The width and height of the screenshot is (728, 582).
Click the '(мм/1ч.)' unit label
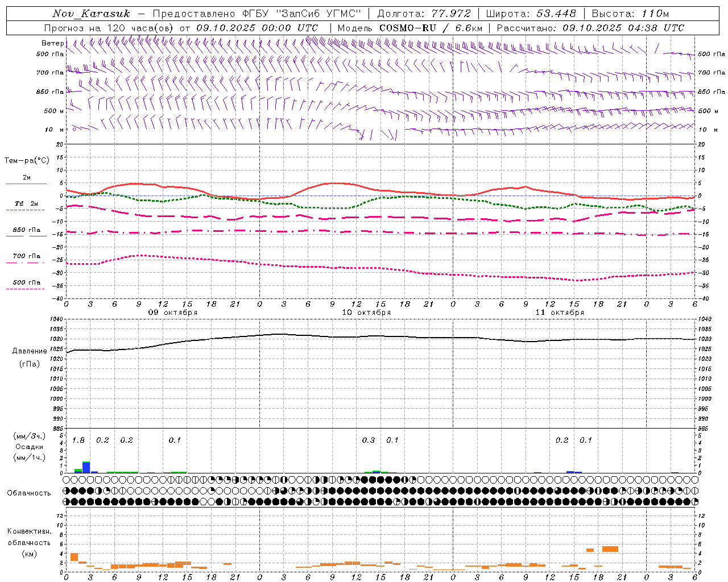[30, 458]
